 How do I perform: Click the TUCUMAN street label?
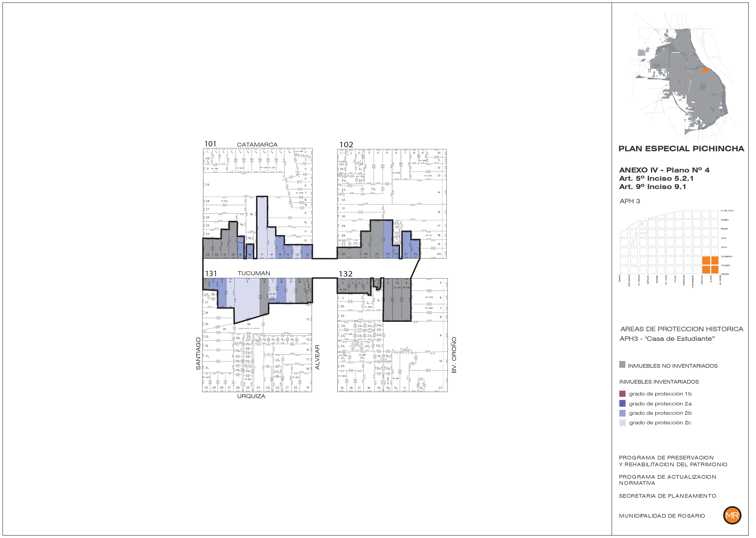tap(254, 273)
